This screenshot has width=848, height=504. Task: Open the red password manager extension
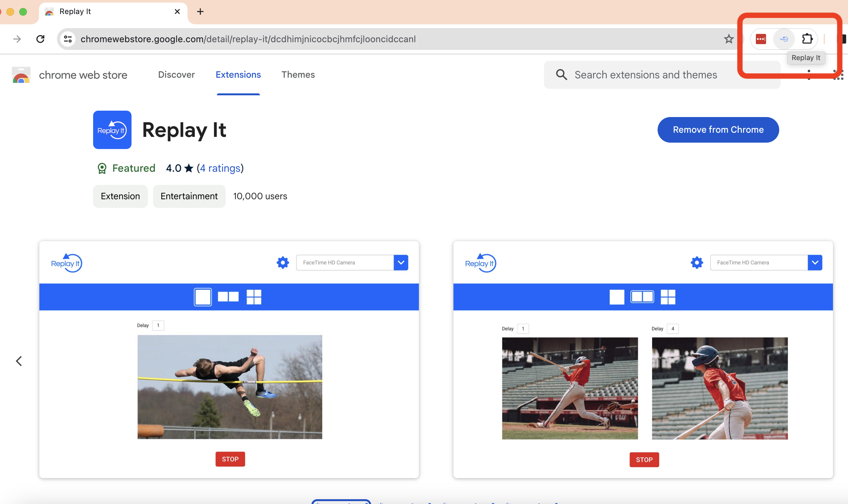point(761,39)
